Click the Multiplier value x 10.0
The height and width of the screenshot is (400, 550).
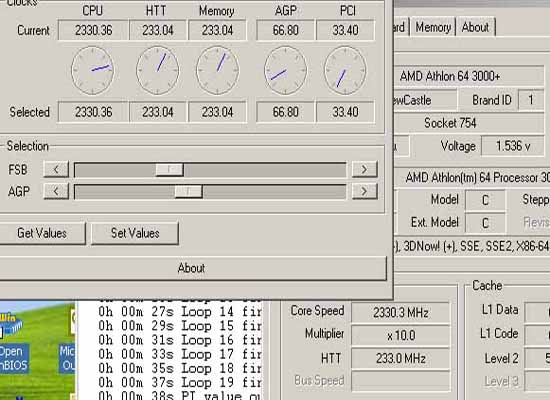click(x=401, y=335)
